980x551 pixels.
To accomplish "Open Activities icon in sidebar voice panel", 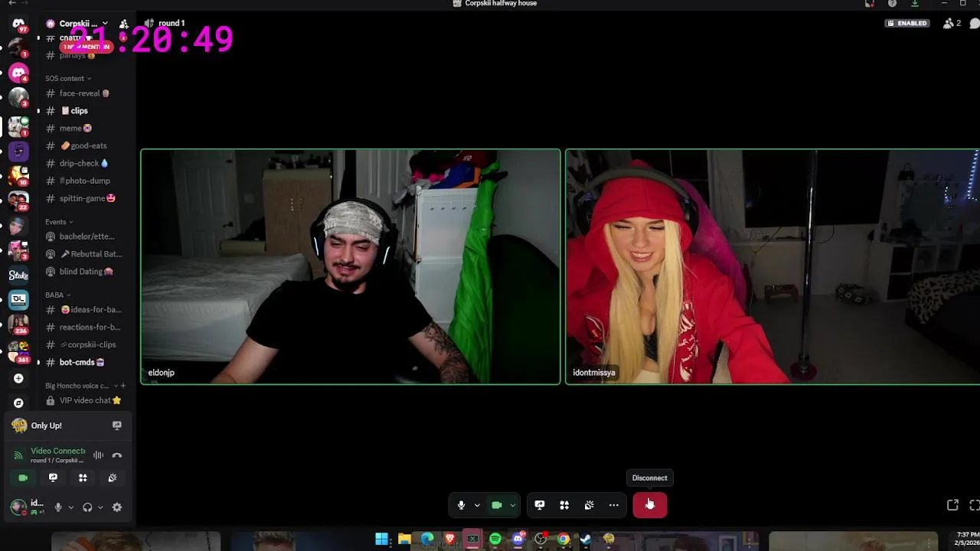I will click(83, 478).
